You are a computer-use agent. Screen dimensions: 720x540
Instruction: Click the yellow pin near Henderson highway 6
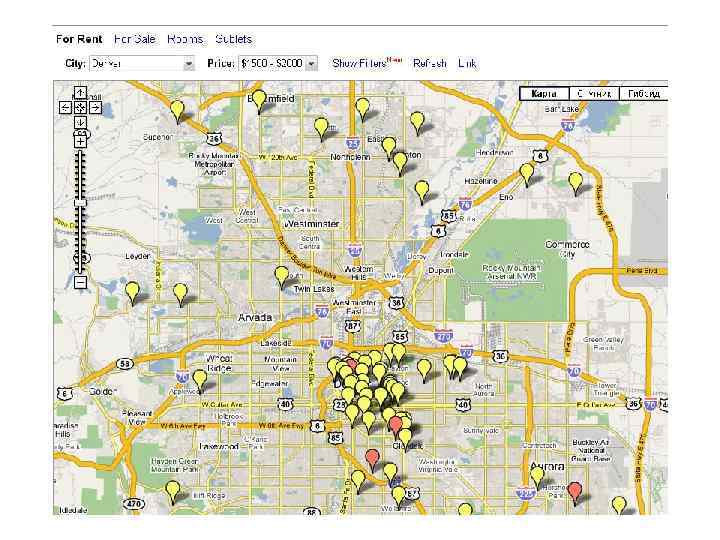[x=527, y=174]
